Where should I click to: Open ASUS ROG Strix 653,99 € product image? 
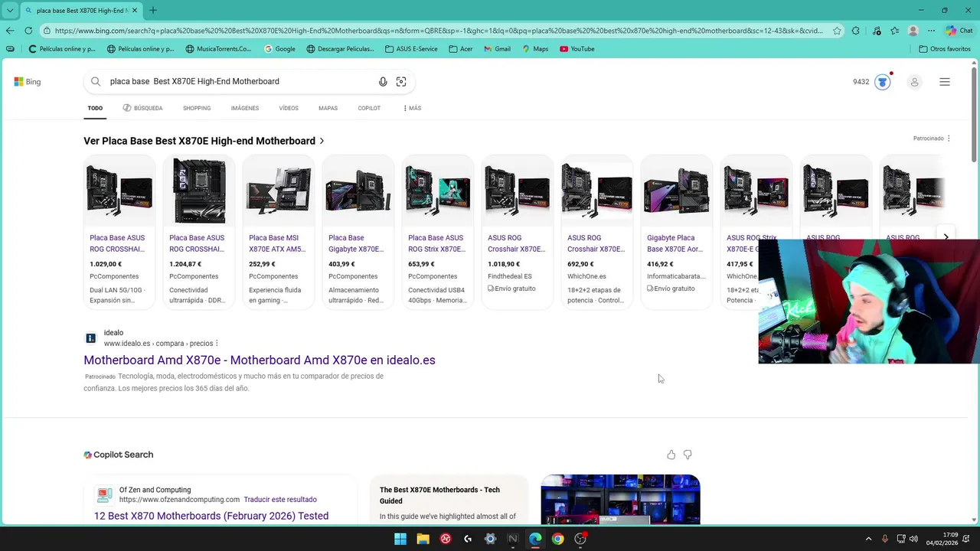coord(438,191)
